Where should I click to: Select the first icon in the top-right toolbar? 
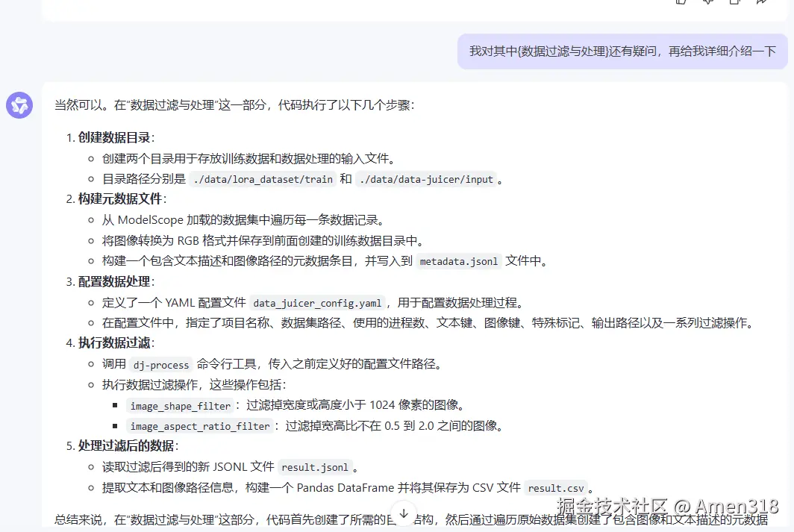pyautogui.click(x=680, y=3)
